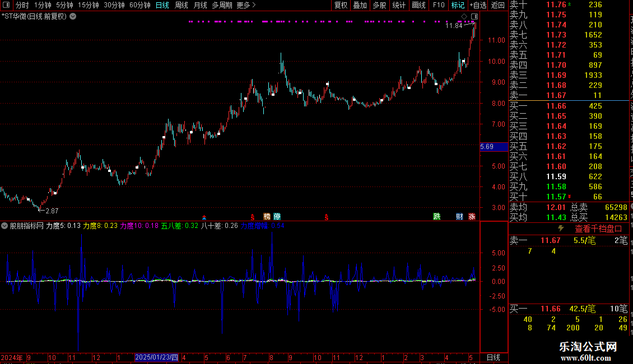Click the 财 financial report marker icon
633x364 pixels.
(459, 217)
